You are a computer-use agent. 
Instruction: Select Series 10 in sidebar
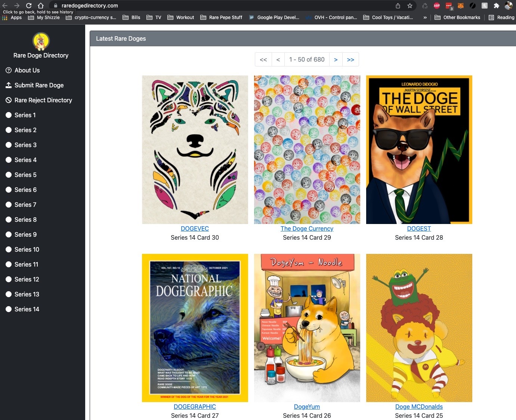(x=27, y=249)
